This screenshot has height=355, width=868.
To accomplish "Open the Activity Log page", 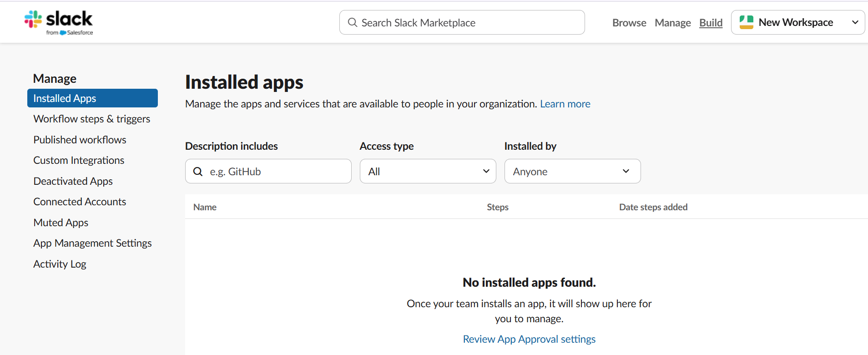I will coord(60,264).
